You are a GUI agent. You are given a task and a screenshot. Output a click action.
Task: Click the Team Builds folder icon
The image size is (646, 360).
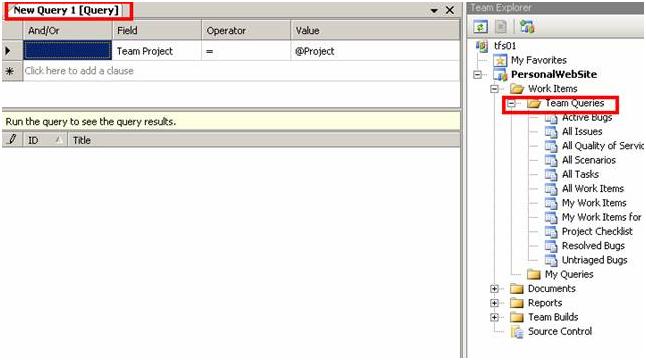pyautogui.click(x=517, y=317)
